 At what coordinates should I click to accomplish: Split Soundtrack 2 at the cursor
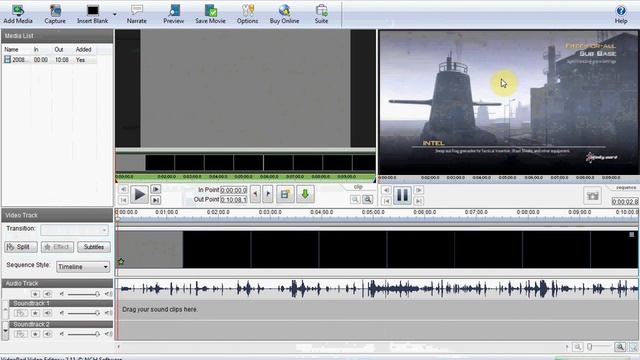pyautogui.click(x=20, y=334)
